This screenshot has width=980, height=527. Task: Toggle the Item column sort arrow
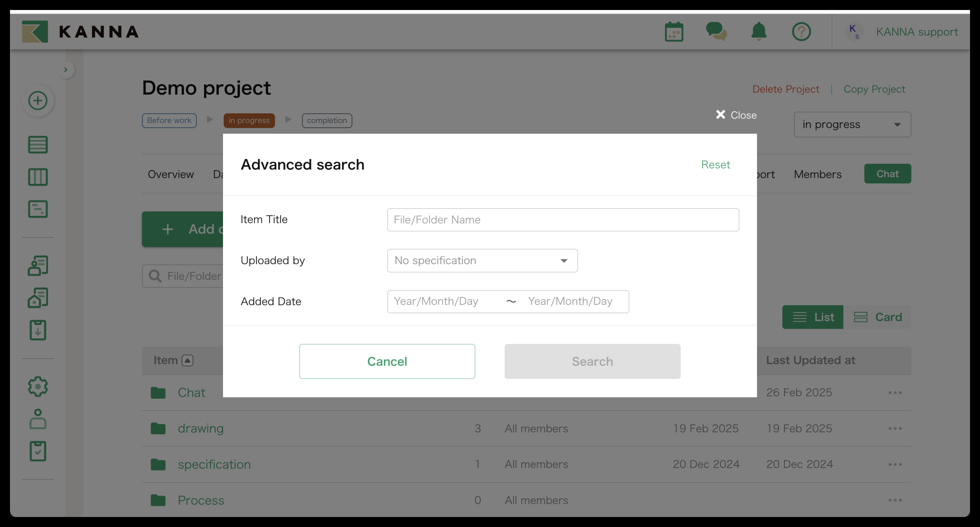click(x=187, y=360)
